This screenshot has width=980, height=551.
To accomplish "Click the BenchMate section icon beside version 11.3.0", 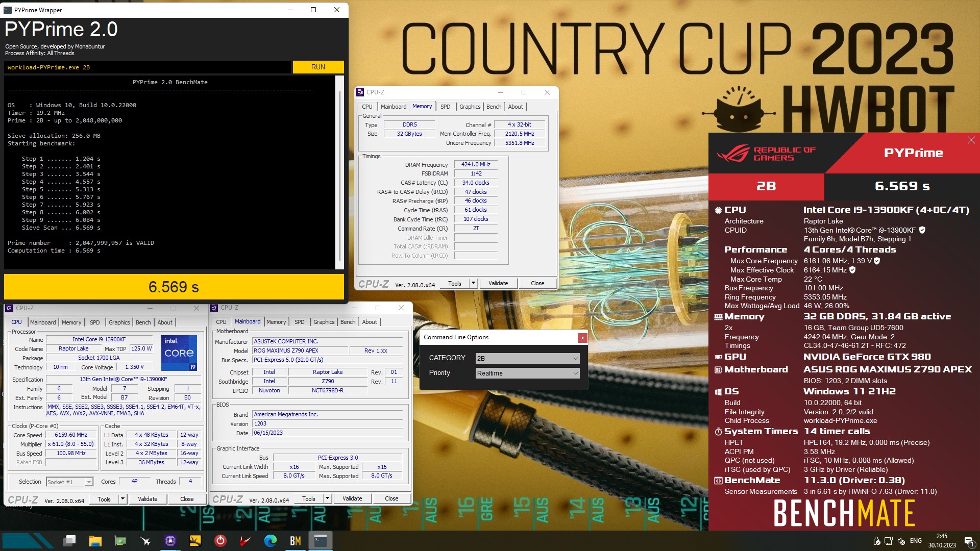I will (x=718, y=481).
